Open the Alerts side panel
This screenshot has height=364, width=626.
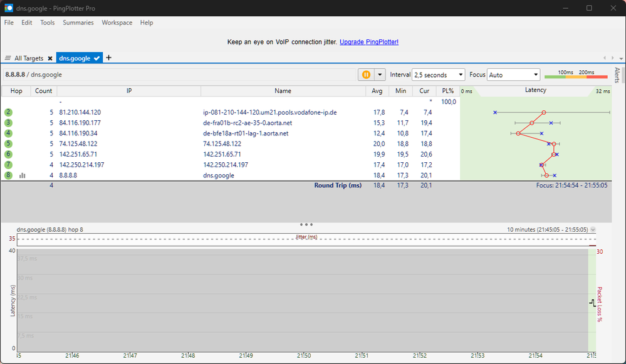pyautogui.click(x=617, y=75)
